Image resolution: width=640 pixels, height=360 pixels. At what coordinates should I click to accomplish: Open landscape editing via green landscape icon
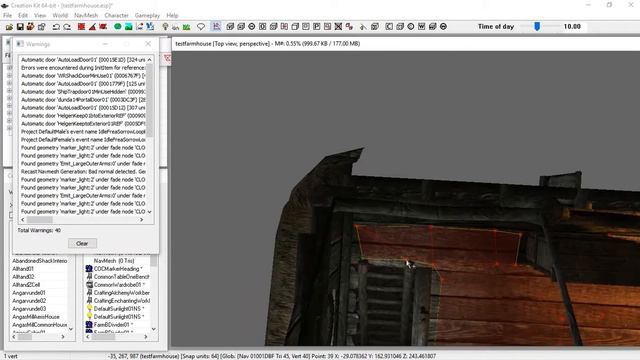(x=129, y=27)
